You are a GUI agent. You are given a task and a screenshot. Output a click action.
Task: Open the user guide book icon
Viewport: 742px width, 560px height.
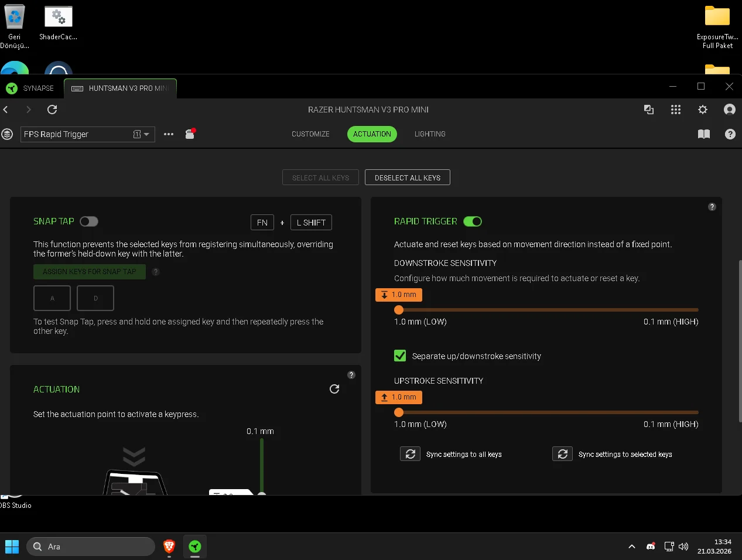click(704, 134)
